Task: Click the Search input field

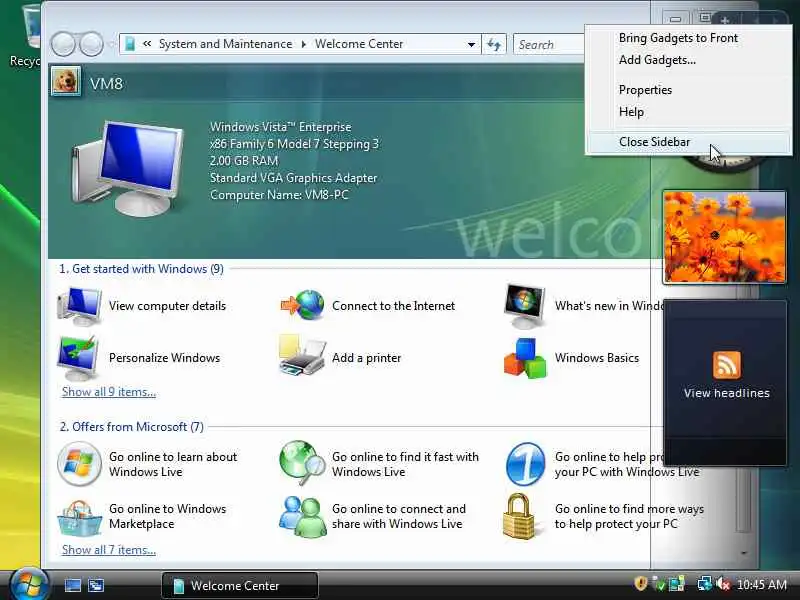Action: tap(549, 44)
